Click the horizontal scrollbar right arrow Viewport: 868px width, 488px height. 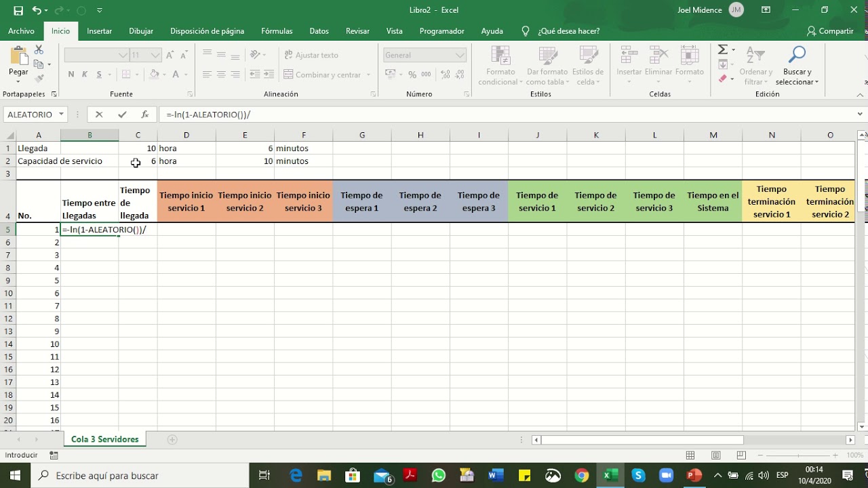pyautogui.click(x=850, y=440)
